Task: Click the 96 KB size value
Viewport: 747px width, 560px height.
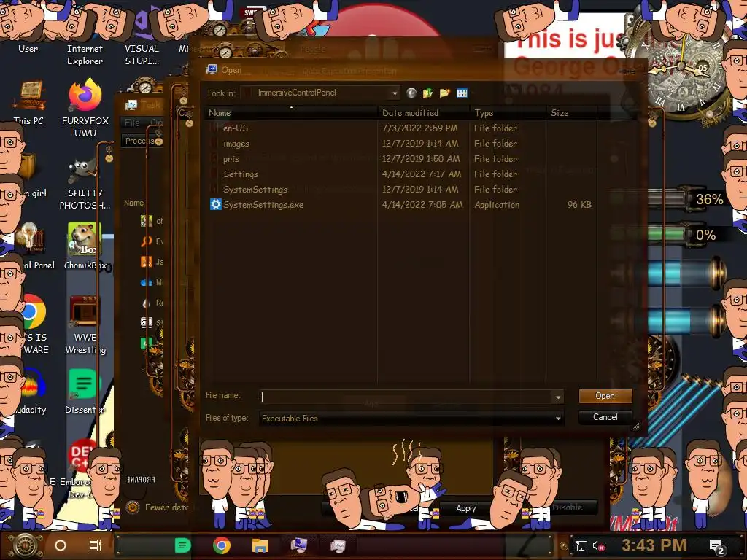Action: [x=579, y=205]
